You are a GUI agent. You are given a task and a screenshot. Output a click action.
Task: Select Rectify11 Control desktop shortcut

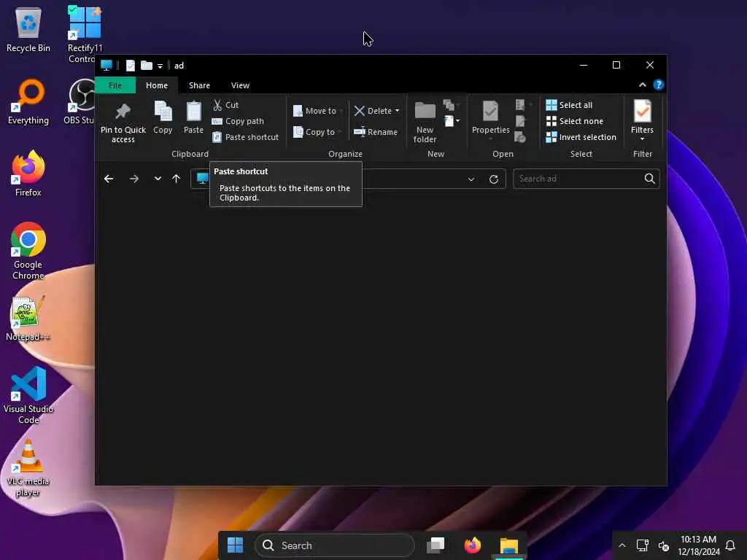pyautogui.click(x=85, y=34)
